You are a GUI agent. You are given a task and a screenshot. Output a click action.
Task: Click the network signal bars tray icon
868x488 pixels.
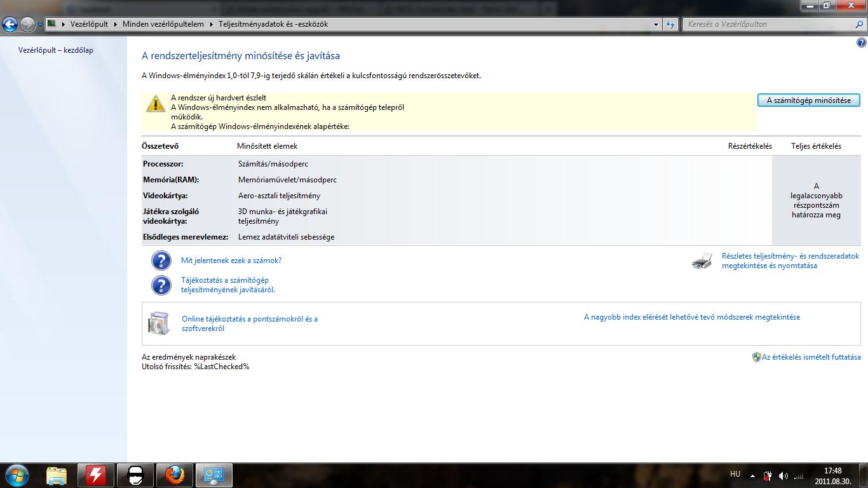pos(799,476)
